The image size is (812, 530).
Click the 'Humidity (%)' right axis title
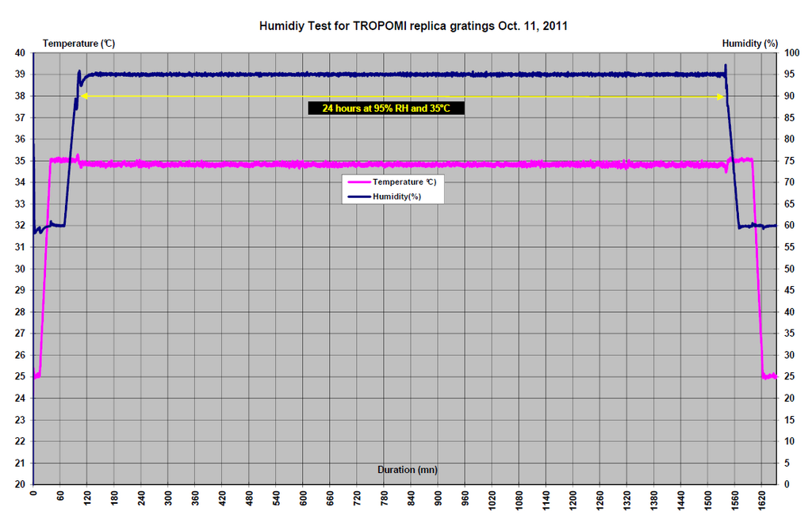[x=750, y=44]
